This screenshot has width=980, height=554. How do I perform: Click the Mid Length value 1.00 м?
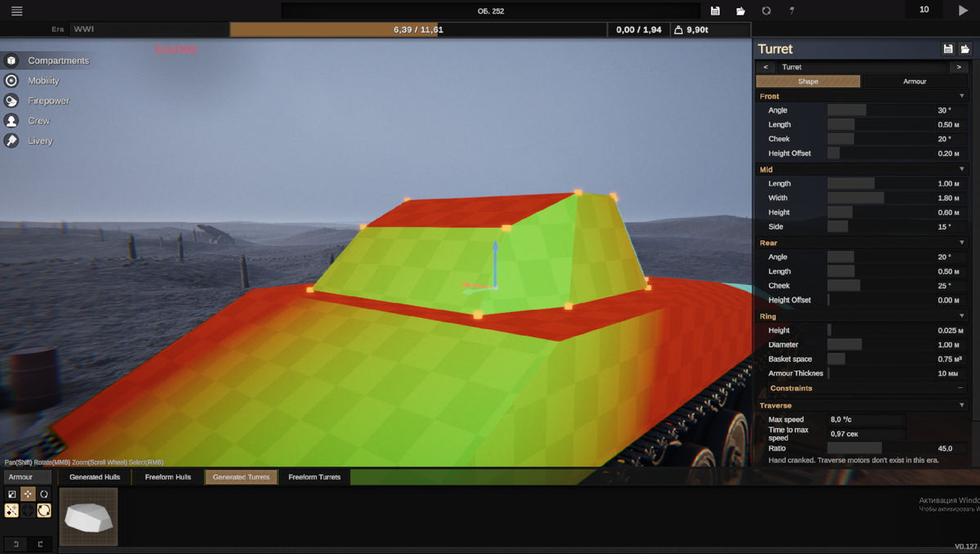948,184
